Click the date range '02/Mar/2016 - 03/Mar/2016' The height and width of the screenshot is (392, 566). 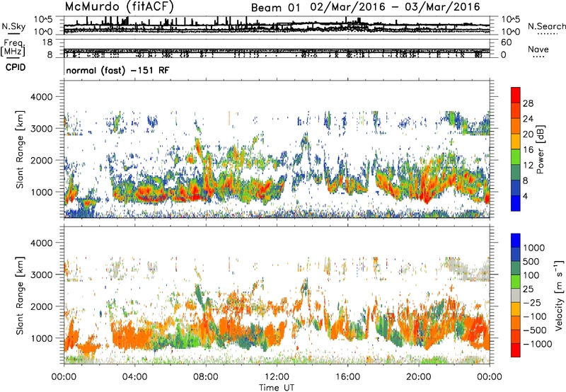click(x=395, y=7)
